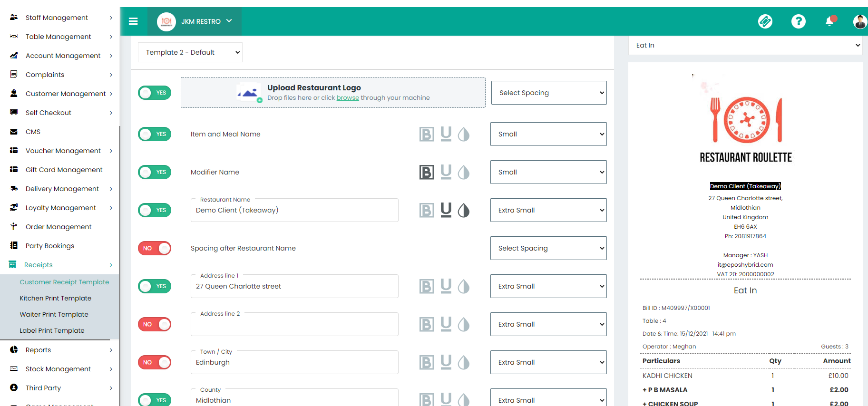Toggle bold for Town / City
868x406 pixels.
pyautogui.click(x=427, y=362)
